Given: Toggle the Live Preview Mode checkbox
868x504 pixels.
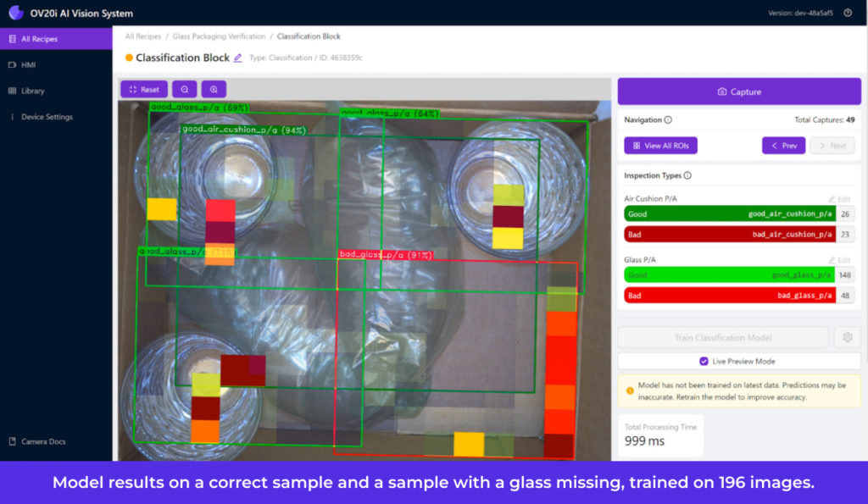Looking at the screenshot, I should pos(704,361).
